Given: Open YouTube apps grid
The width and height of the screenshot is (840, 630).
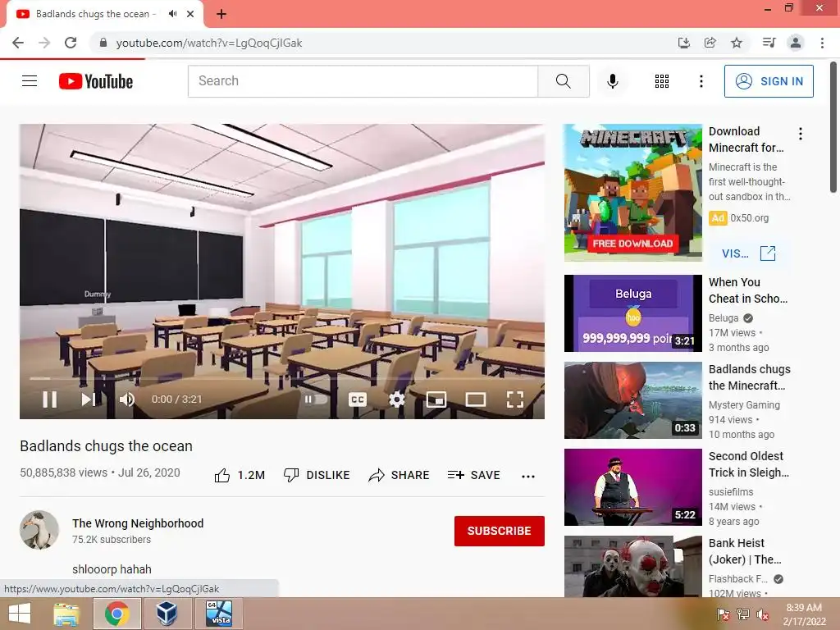Looking at the screenshot, I should [662, 81].
